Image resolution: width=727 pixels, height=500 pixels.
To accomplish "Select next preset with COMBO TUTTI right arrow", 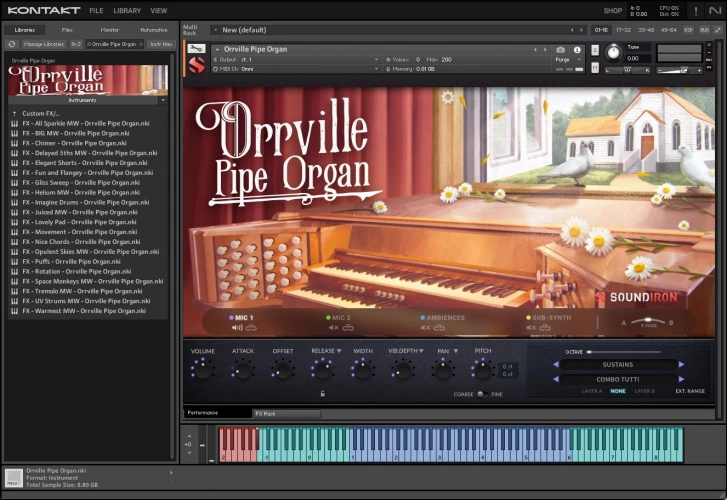I will pyautogui.click(x=682, y=379).
